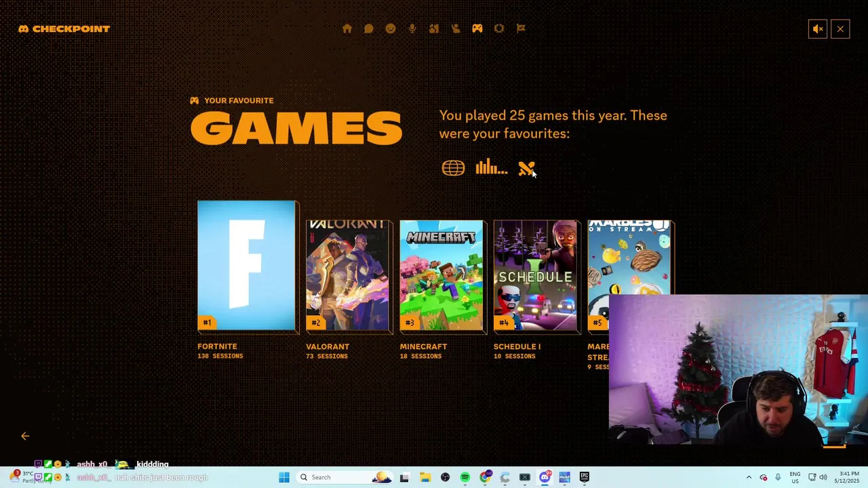Open the microphone voice section icon
This screenshot has width=868, height=488.
[412, 28]
